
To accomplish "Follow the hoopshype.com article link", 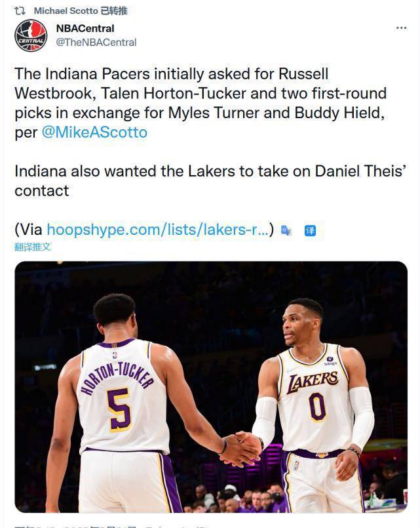I will coord(158,230).
